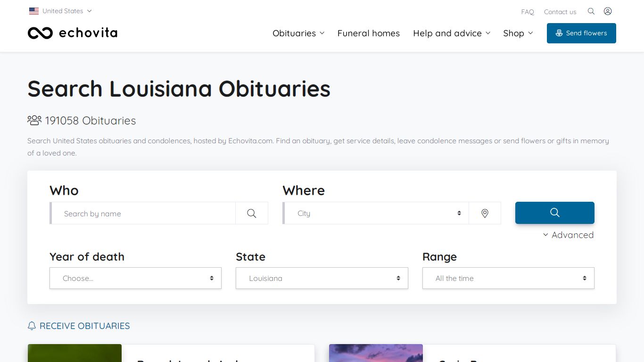Click the Search by name field
This screenshot has width=644, height=362.
point(143,214)
